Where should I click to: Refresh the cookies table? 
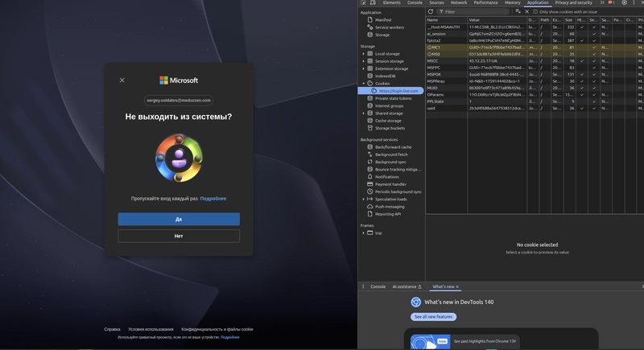[431, 12]
